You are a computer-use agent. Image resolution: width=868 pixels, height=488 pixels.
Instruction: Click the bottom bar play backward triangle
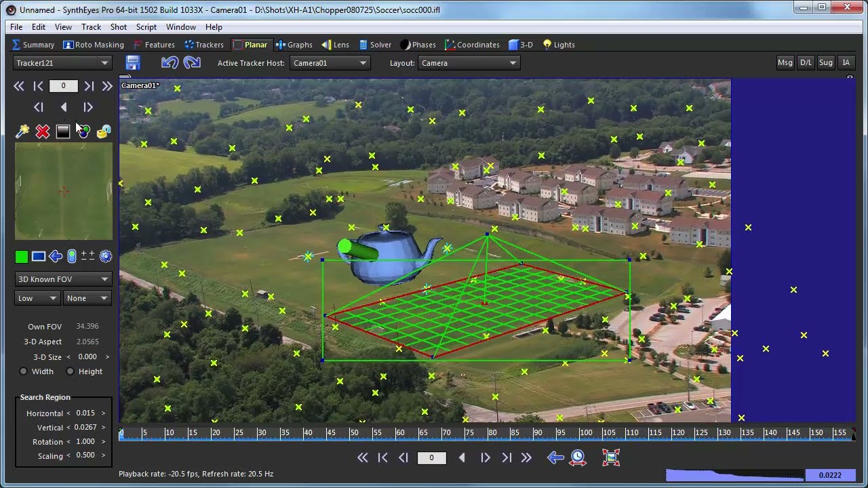point(462,458)
